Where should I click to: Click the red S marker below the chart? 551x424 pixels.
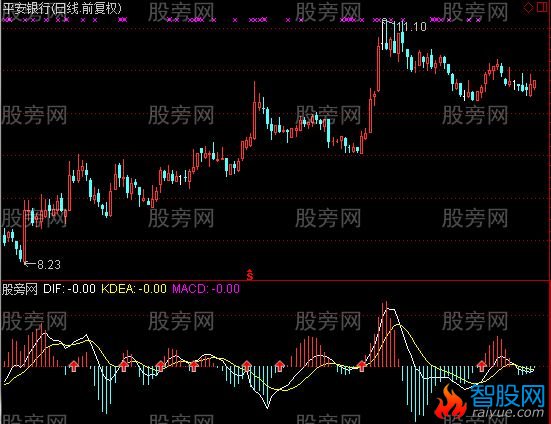(249, 274)
